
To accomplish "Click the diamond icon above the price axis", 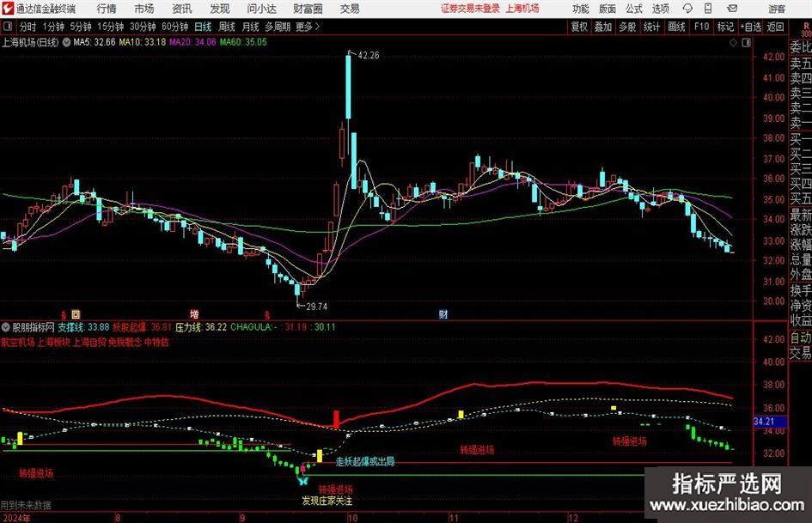I will (733, 43).
